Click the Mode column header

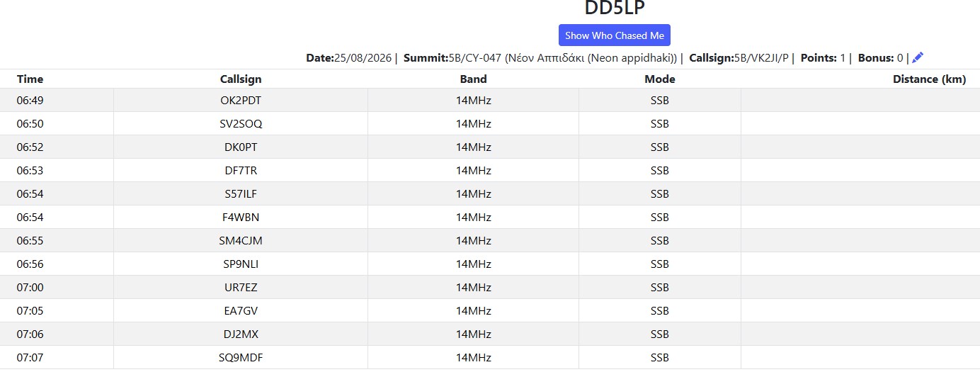(x=660, y=79)
